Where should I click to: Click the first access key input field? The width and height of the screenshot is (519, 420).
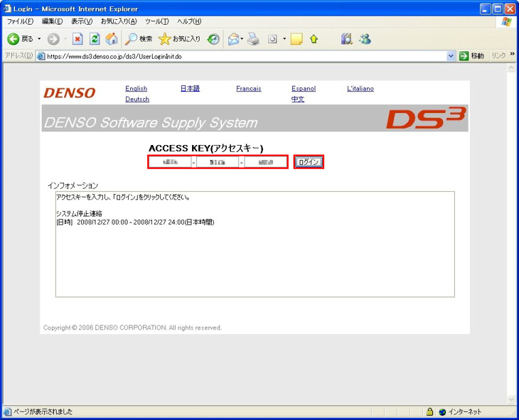click(170, 162)
